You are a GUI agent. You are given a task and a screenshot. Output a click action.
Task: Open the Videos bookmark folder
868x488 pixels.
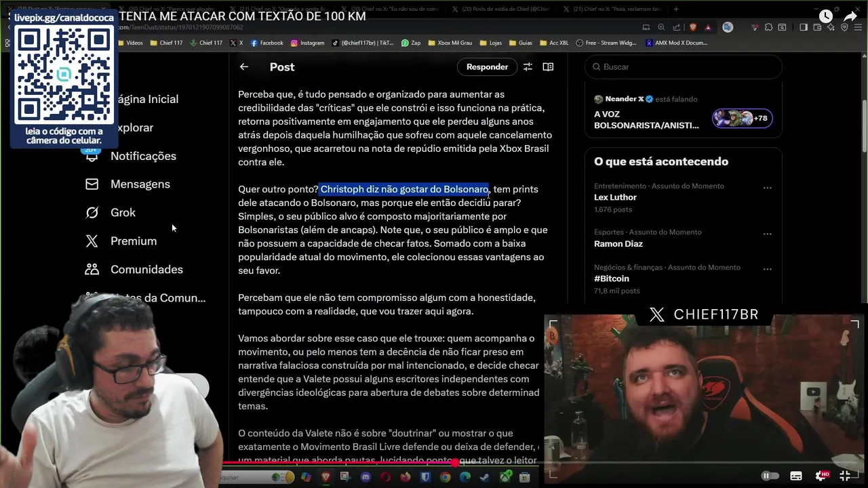coord(130,43)
